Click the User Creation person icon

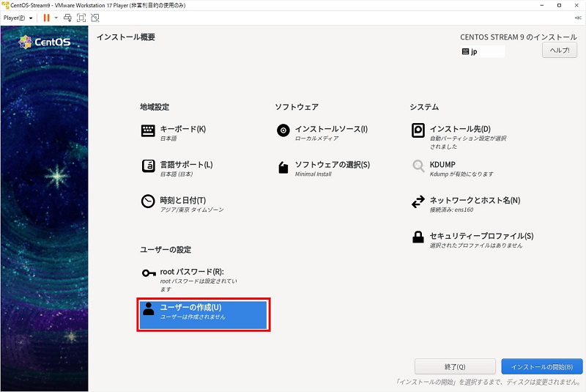click(x=149, y=309)
